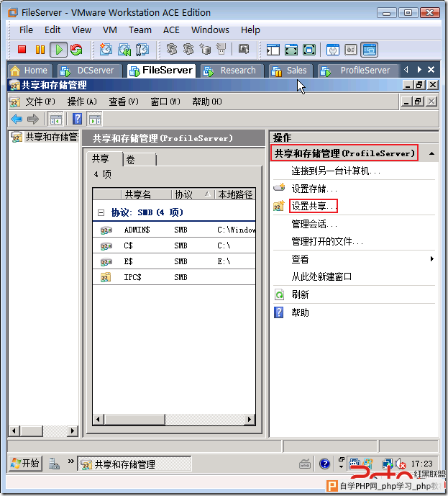Click the volume tray icon
The height and width of the screenshot is (496, 448).
tap(400, 464)
